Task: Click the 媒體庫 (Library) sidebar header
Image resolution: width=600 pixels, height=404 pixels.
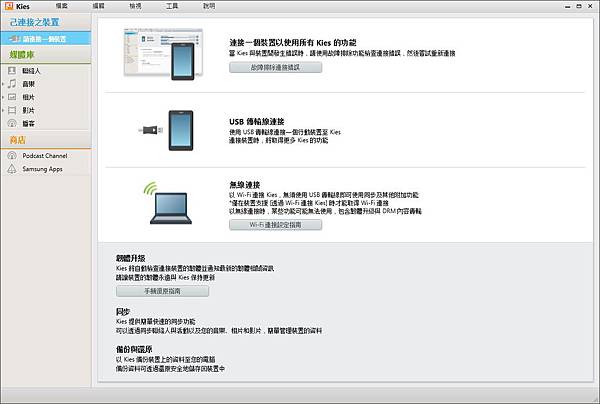Action: [22, 55]
